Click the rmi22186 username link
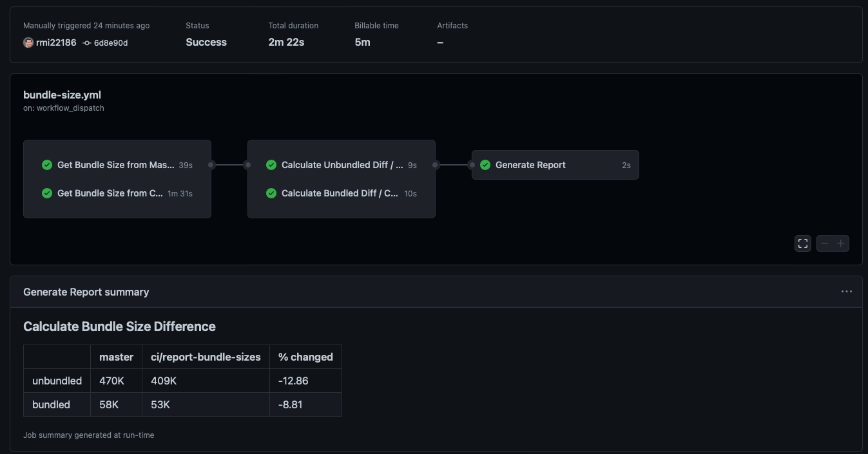This screenshot has height=454, width=868. (57, 43)
